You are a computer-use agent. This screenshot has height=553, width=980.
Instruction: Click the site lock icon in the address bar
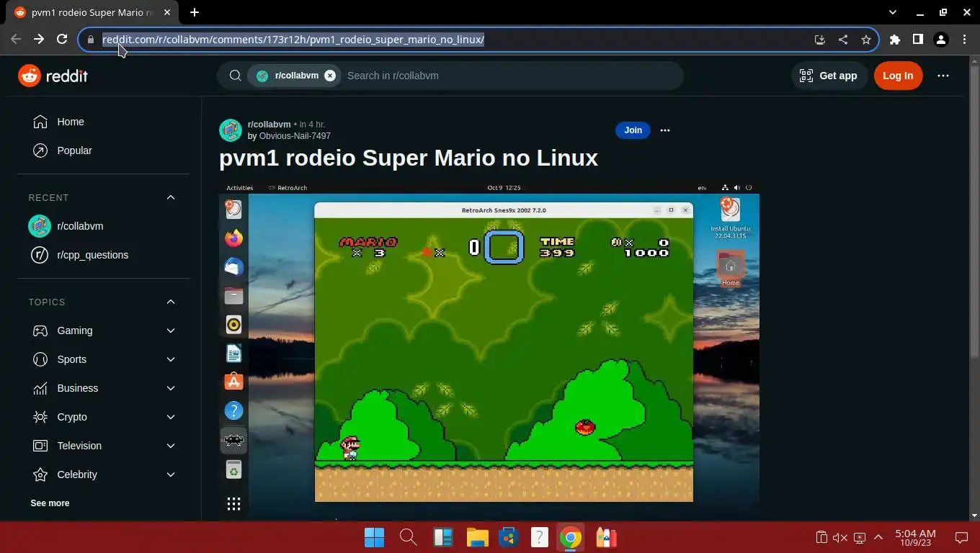click(91, 40)
